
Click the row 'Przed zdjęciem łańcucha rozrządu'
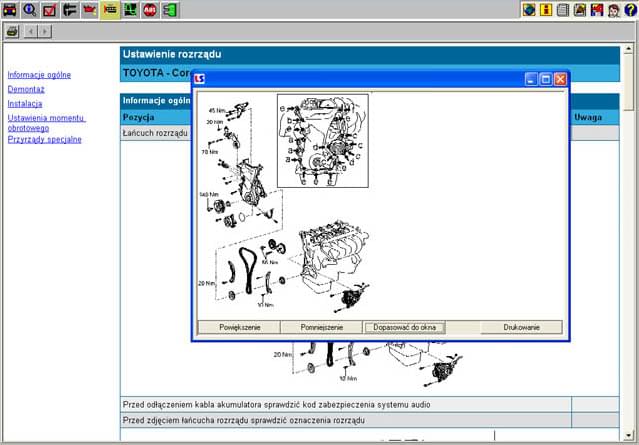coord(346,420)
